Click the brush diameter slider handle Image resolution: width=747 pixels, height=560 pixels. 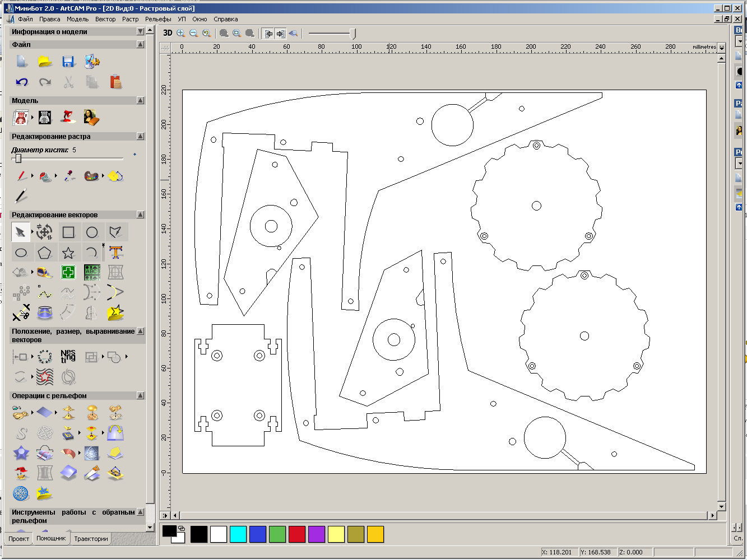pyautogui.click(x=18, y=159)
